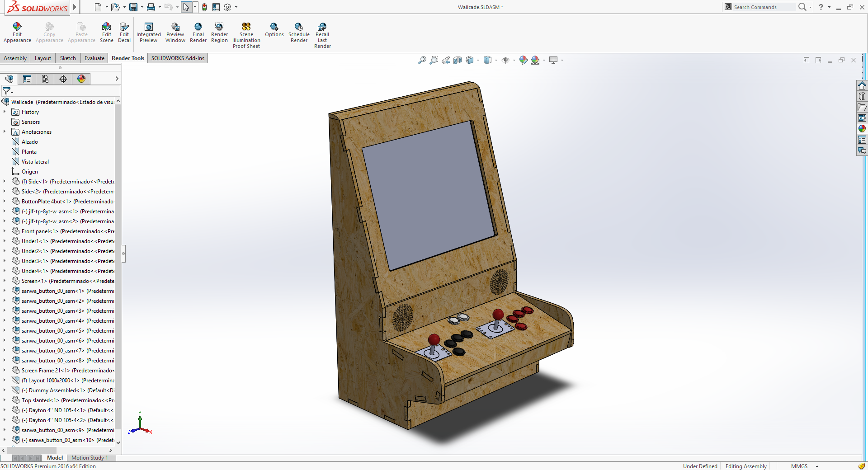
Task: Switch to Assembly tab
Action: pyautogui.click(x=15, y=58)
